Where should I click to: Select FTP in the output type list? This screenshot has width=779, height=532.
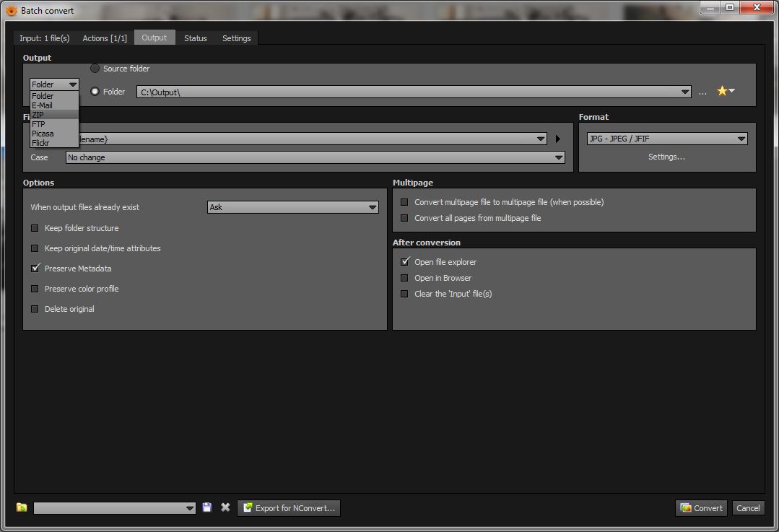(x=38, y=124)
